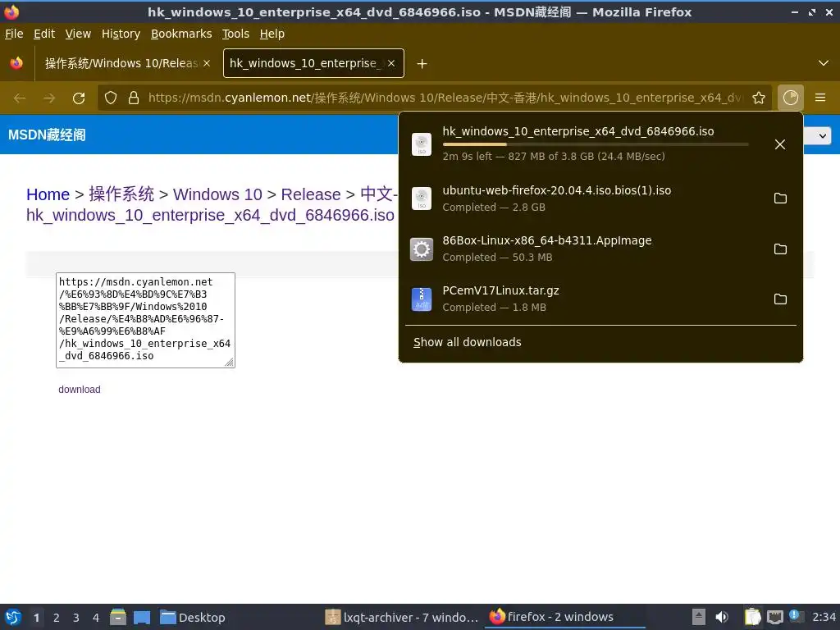Click the MSDN藏经阁 site title
The width and height of the screenshot is (840, 630).
pos(47,135)
